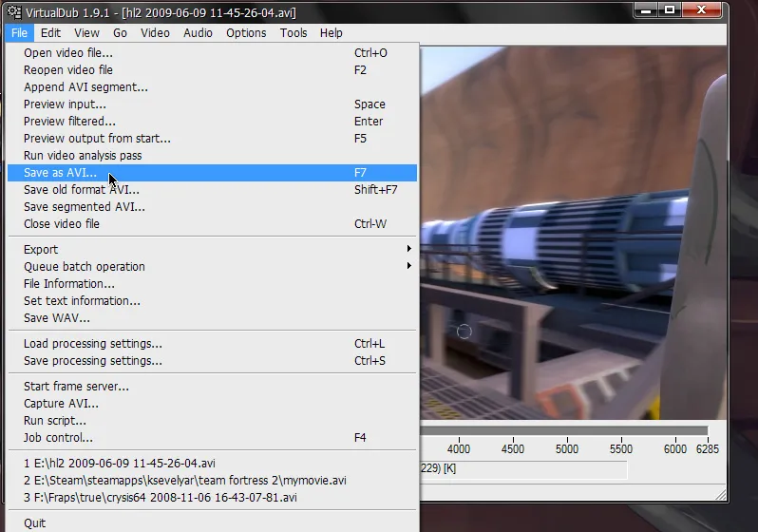Select Reopen video file

click(x=212, y=70)
